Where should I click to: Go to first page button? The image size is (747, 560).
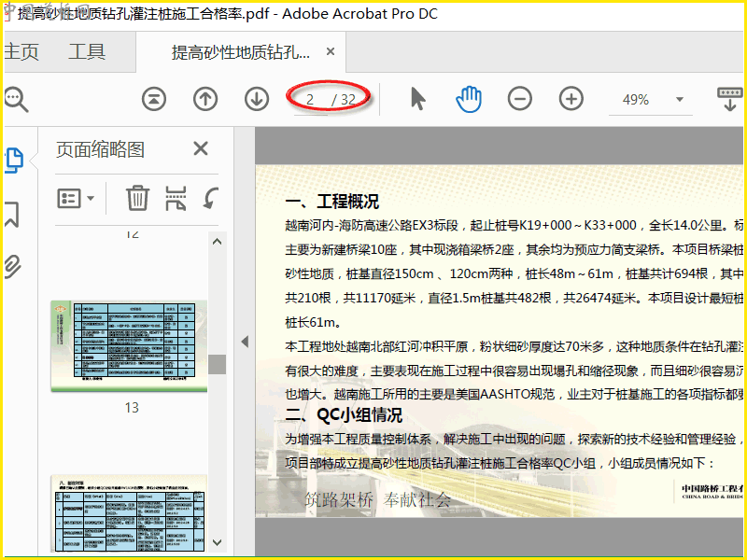pos(154,100)
